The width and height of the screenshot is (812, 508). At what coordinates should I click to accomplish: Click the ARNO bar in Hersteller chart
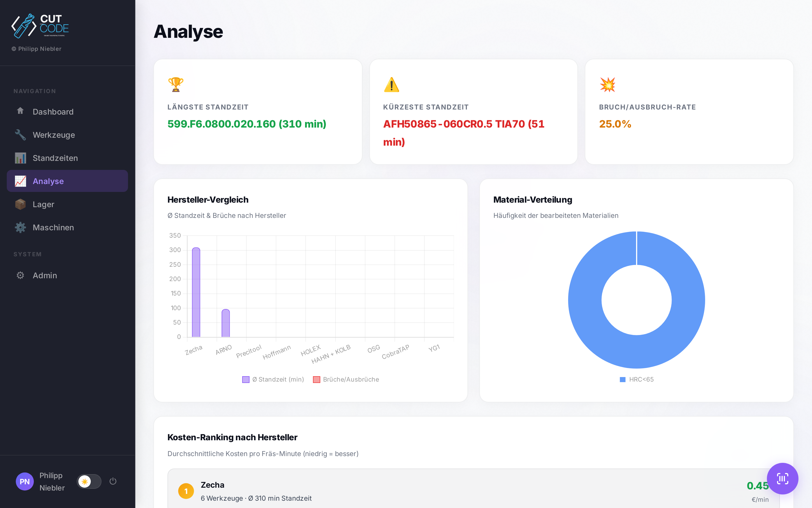(x=226, y=323)
